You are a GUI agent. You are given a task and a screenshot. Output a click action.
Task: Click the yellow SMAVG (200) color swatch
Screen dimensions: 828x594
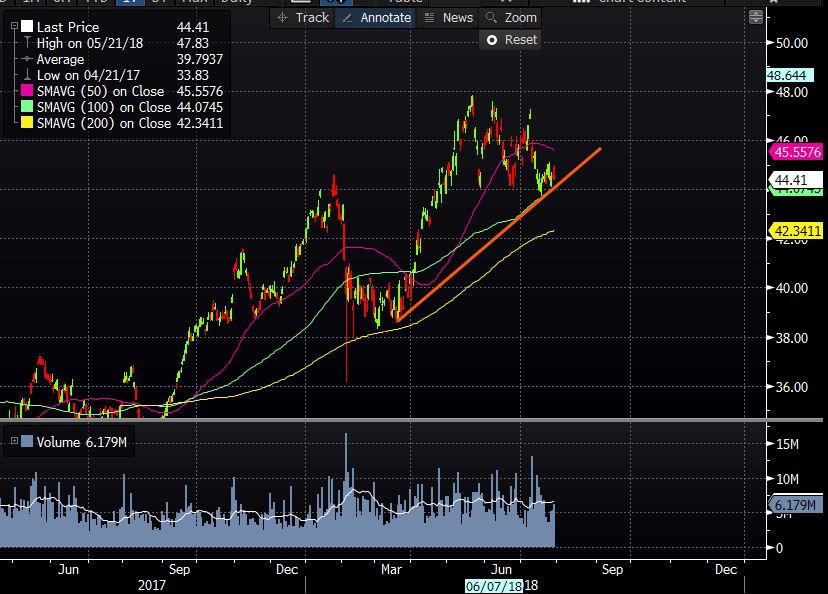point(27,123)
